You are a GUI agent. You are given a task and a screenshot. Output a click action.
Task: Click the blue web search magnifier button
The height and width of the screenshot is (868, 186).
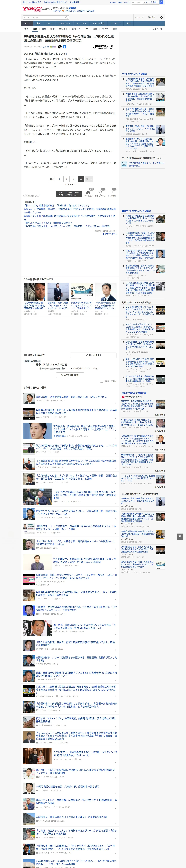161,2
